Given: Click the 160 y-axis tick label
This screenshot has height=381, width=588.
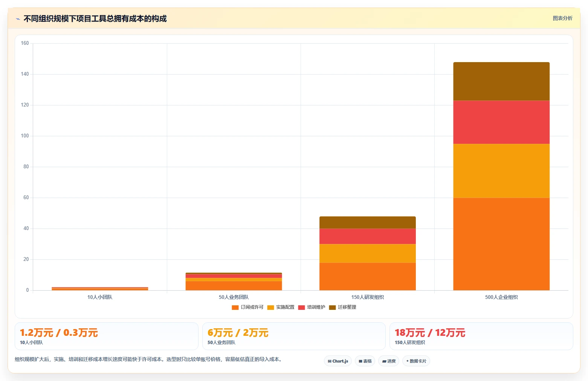Looking at the screenshot, I should pos(25,43).
